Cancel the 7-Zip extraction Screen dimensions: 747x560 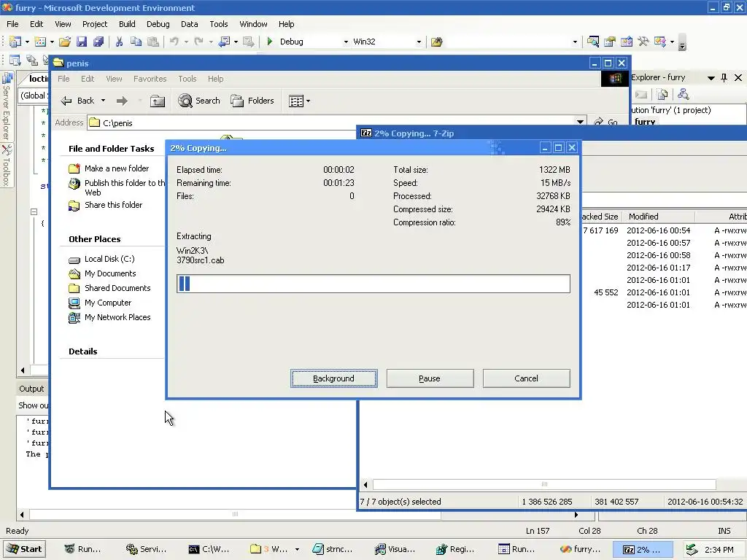[526, 378]
